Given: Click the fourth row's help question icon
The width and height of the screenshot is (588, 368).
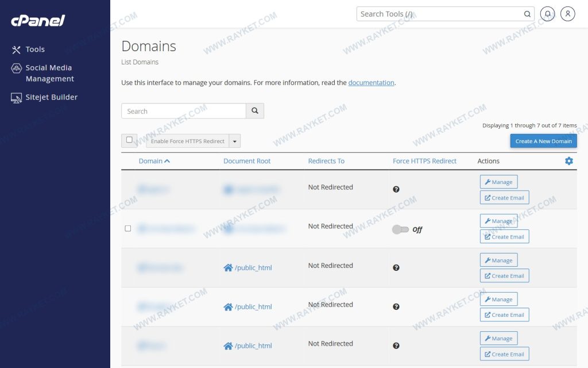Looking at the screenshot, I should pos(396,307).
